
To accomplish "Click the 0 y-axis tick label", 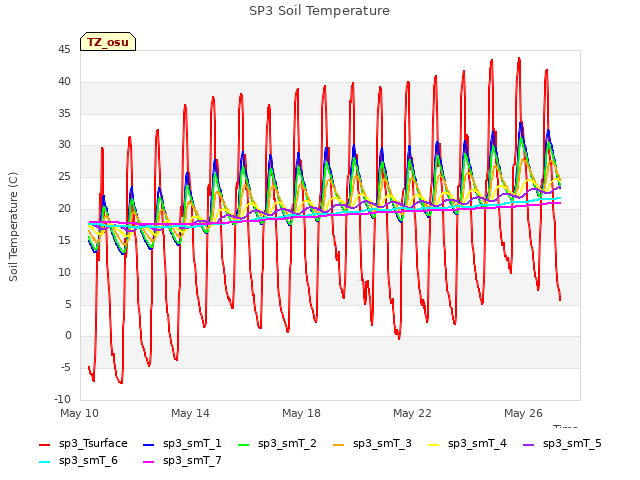I will coord(68,336).
